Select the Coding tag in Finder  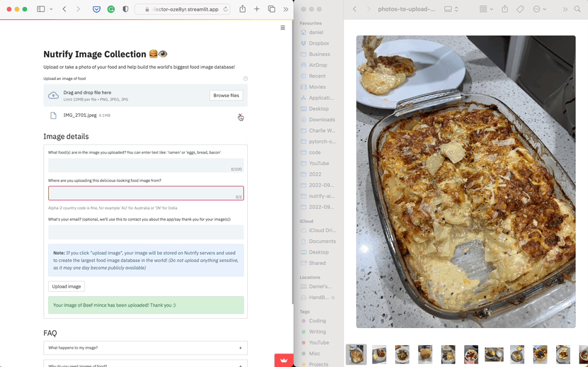(317, 320)
